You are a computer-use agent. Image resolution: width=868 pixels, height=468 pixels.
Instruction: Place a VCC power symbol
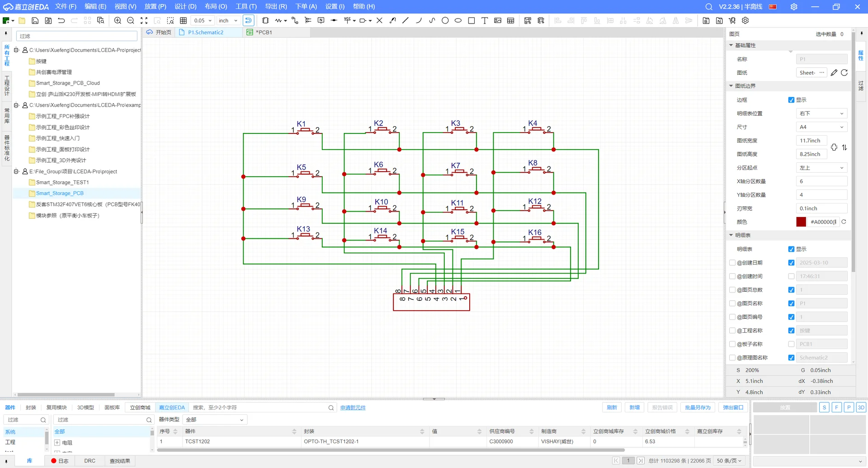347,20
